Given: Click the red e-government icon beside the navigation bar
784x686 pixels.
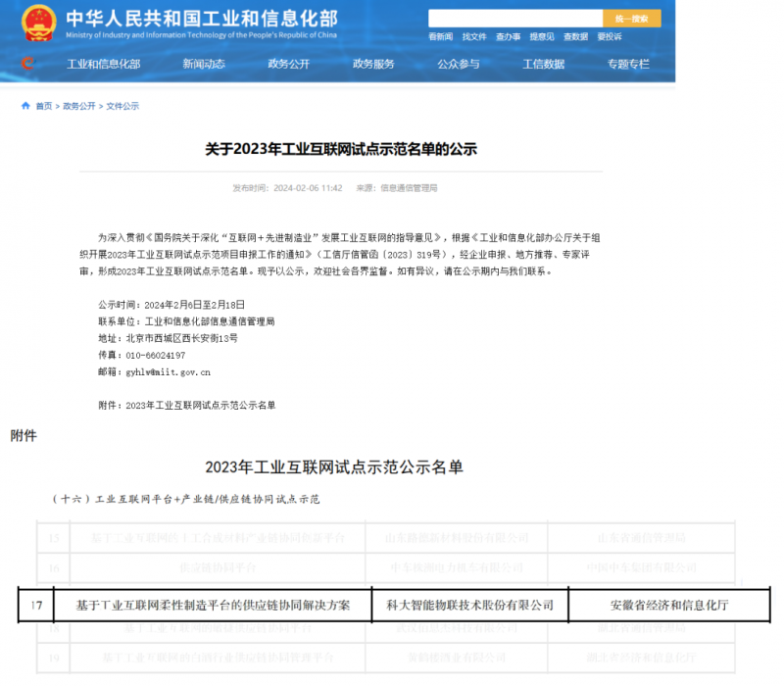Looking at the screenshot, I should [28, 63].
